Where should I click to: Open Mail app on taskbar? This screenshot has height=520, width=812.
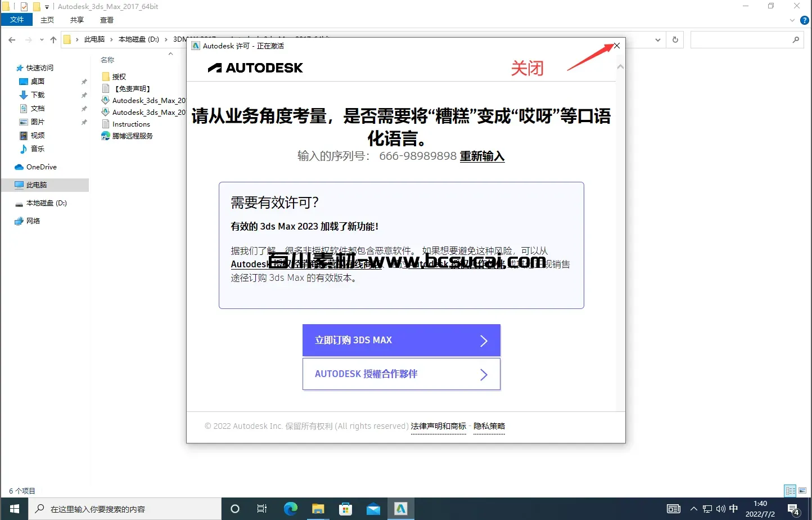coord(373,509)
